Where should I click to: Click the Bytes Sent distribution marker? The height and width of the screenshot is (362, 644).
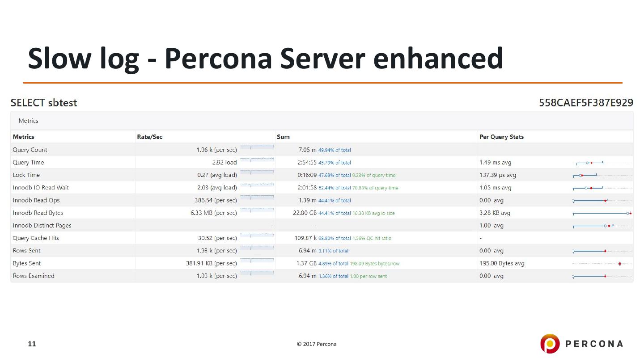(x=619, y=264)
